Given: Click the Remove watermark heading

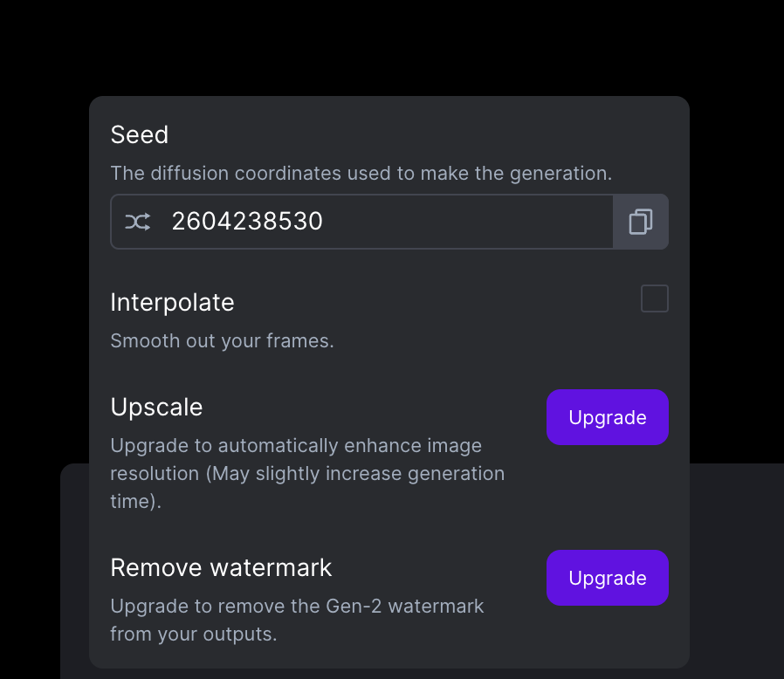Looking at the screenshot, I should tap(221, 567).
